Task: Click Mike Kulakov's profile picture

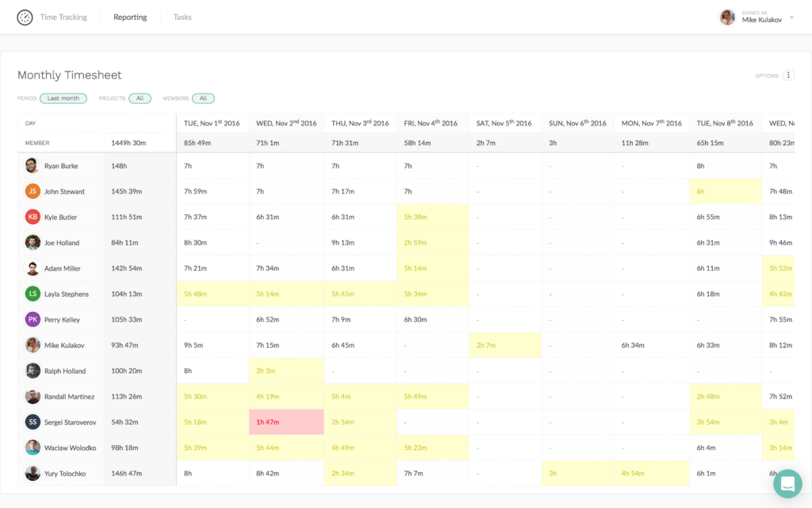Action: click(x=727, y=17)
